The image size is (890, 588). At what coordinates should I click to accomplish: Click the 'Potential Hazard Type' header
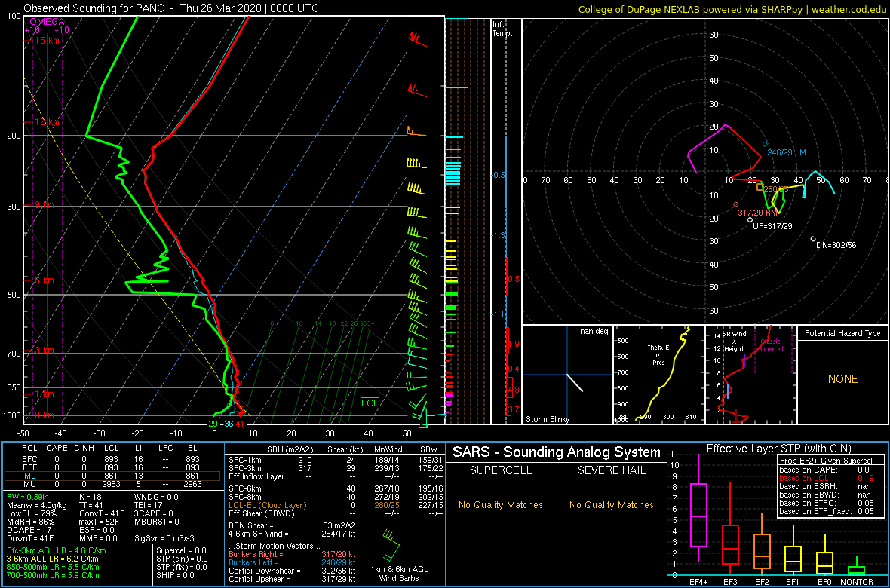[842, 333]
